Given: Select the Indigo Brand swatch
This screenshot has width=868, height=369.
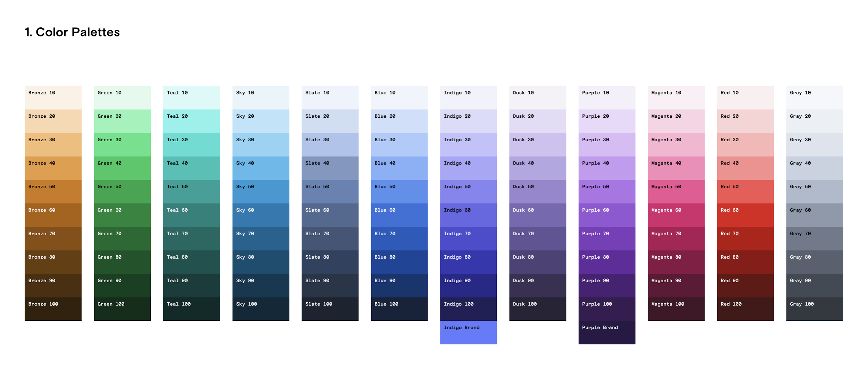Looking at the screenshot, I should 468,332.
